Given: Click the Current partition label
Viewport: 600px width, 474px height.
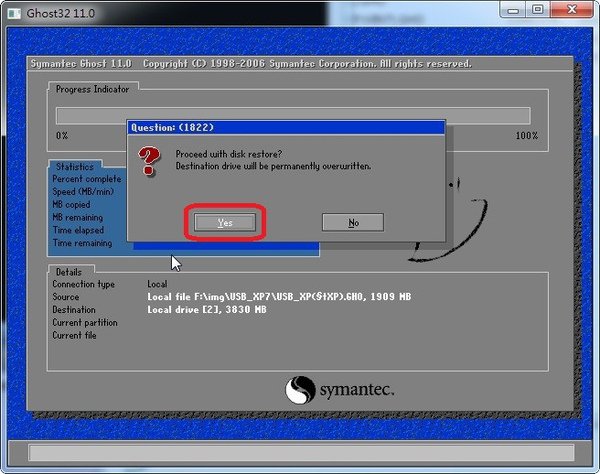Looking at the screenshot, I should click(85, 322).
